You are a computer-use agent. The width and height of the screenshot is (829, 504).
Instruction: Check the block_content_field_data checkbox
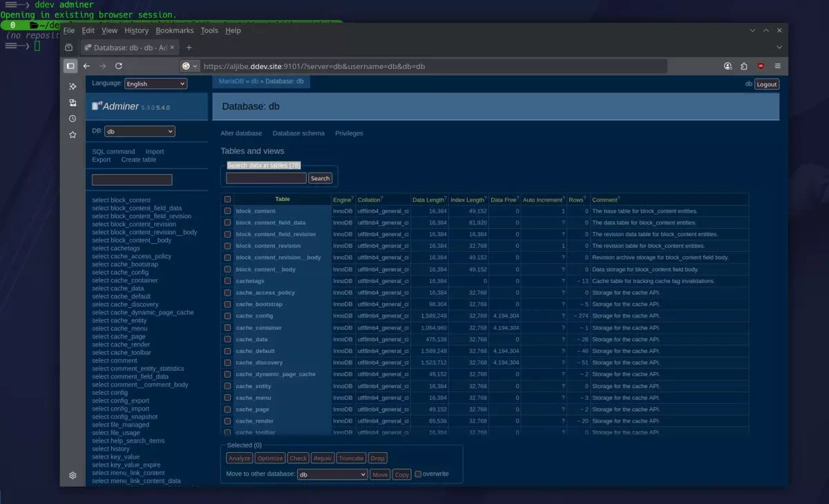tap(227, 222)
